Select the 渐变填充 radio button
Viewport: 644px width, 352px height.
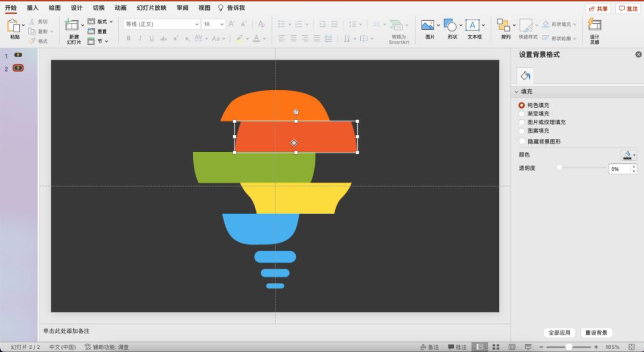(522, 114)
